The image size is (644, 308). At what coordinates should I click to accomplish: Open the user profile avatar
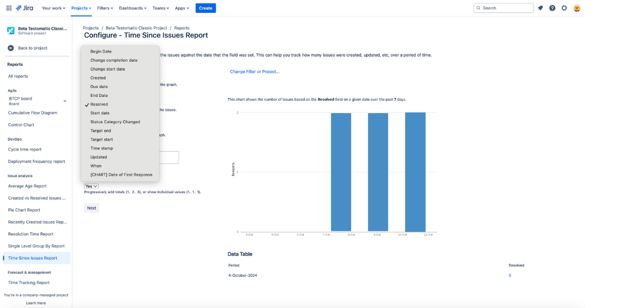point(577,8)
